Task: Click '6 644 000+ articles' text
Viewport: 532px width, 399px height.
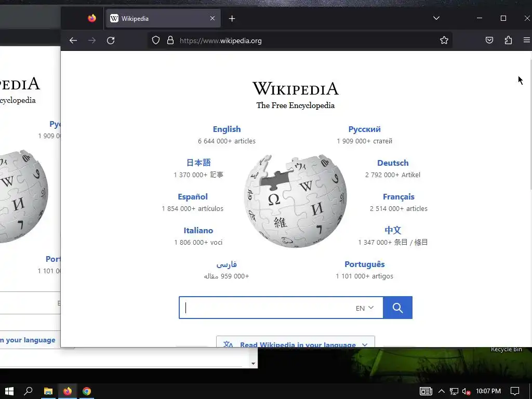Action: (227, 141)
